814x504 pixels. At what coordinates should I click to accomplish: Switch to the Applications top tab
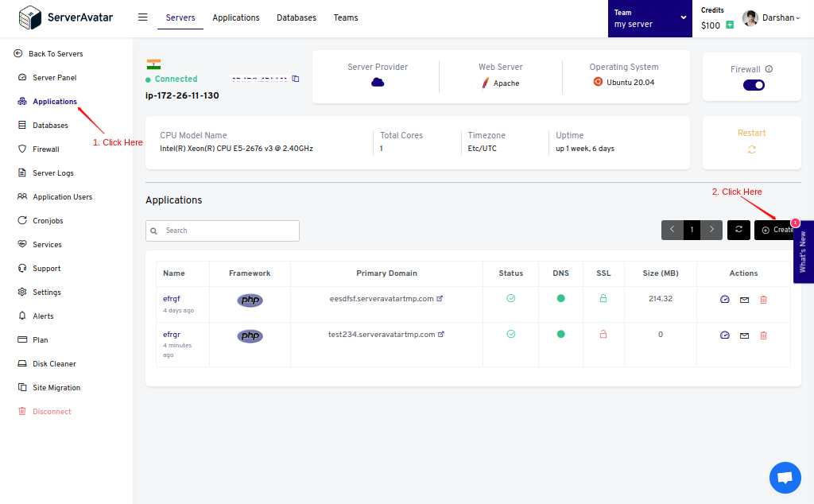(235, 17)
